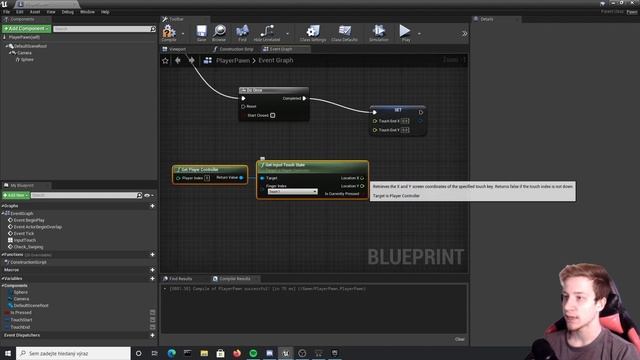Add a new event dispatcher with the plus
640x360 pixels.
coord(152,335)
